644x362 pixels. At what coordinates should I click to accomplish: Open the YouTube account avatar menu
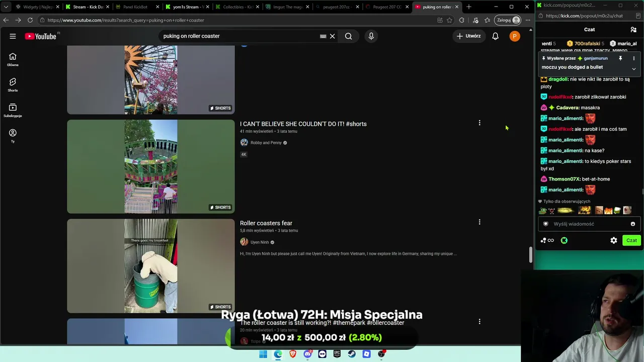(x=514, y=36)
